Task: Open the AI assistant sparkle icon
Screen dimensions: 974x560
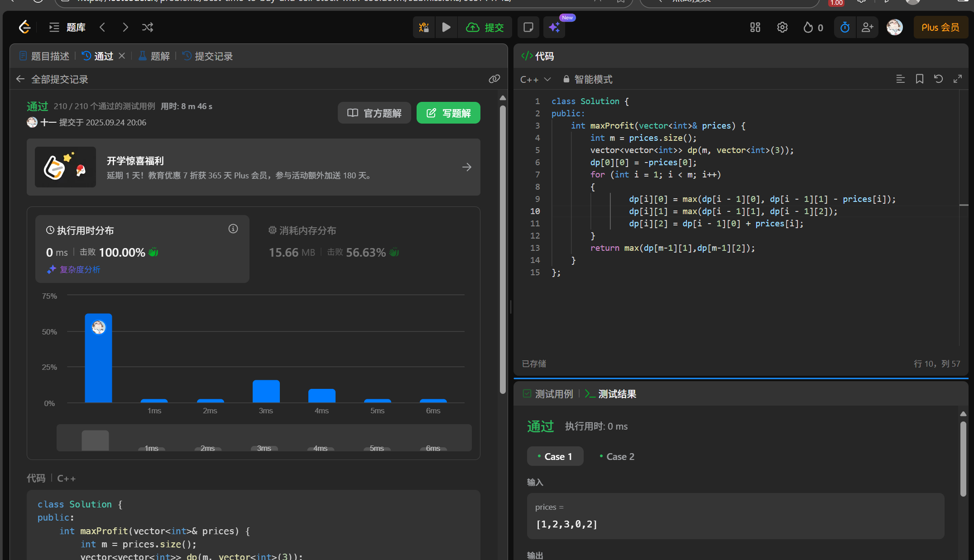Action: (x=554, y=28)
